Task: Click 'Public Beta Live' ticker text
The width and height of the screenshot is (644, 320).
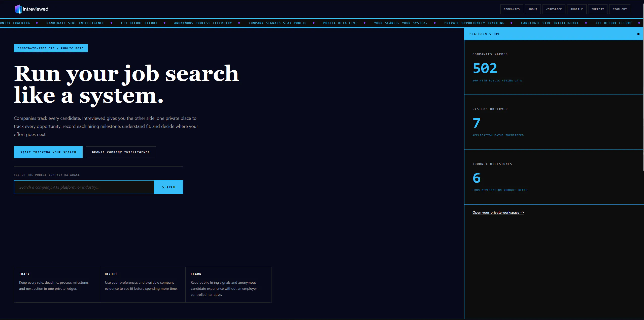Action: (340, 23)
